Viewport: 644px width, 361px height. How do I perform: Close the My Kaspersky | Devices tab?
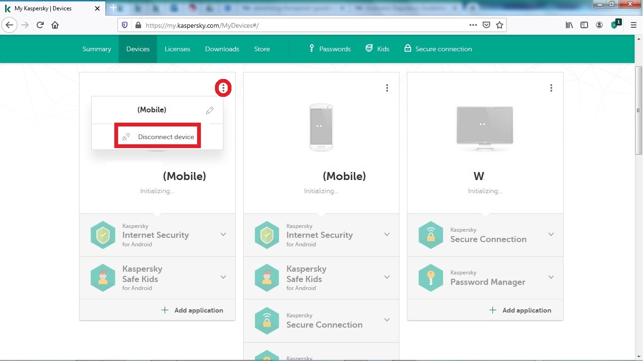coord(97,8)
